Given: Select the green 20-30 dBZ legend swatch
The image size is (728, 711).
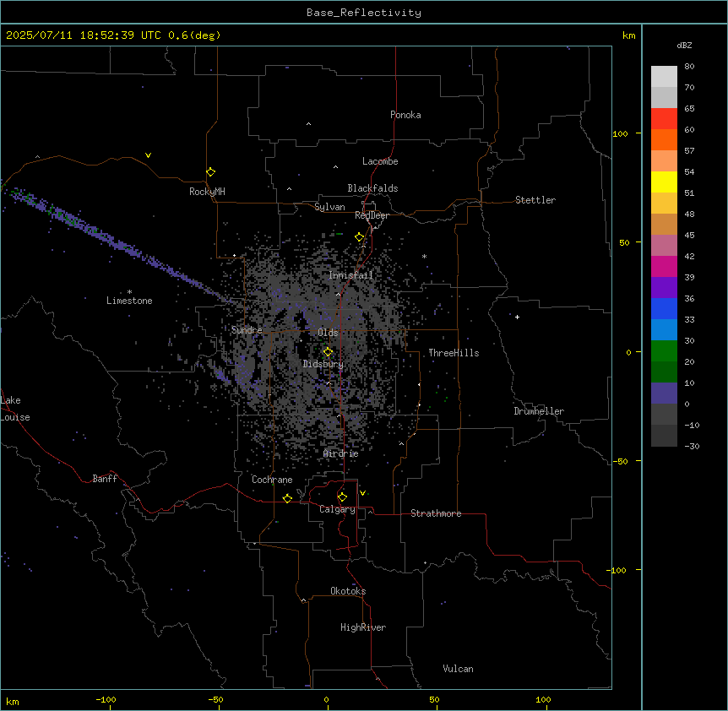Looking at the screenshot, I should 664,351.
